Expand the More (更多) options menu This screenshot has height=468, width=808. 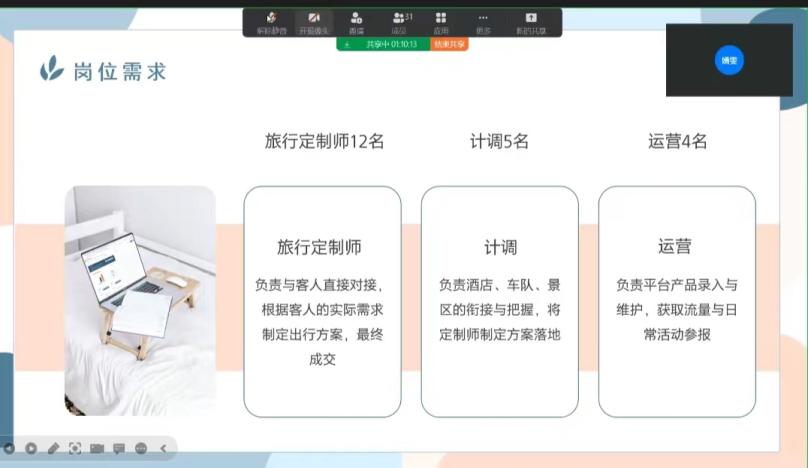(483, 22)
